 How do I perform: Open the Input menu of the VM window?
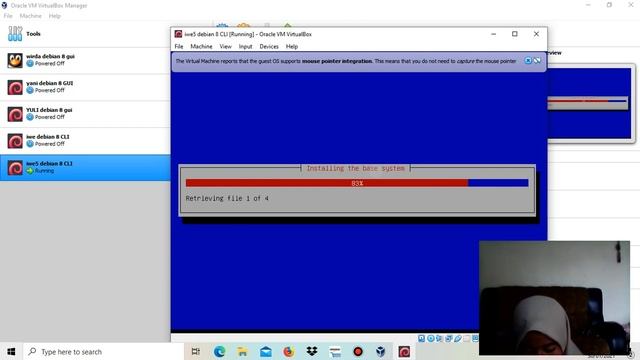[245, 47]
